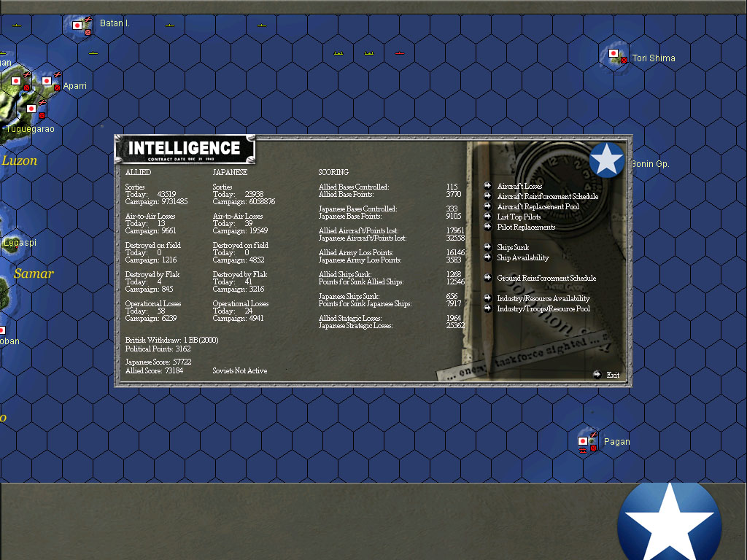The height and width of the screenshot is (560, 747).
Task: Select the Japanese base flag at Tuguegarao
Action: (31, 109)
